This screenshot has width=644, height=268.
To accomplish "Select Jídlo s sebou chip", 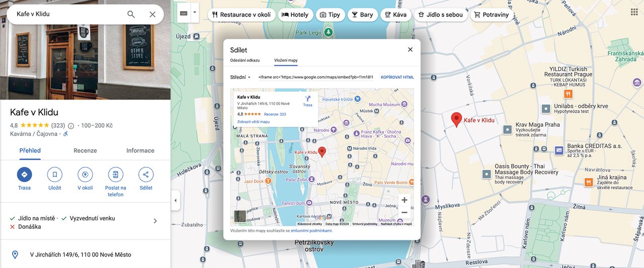I will pos(441,15).
